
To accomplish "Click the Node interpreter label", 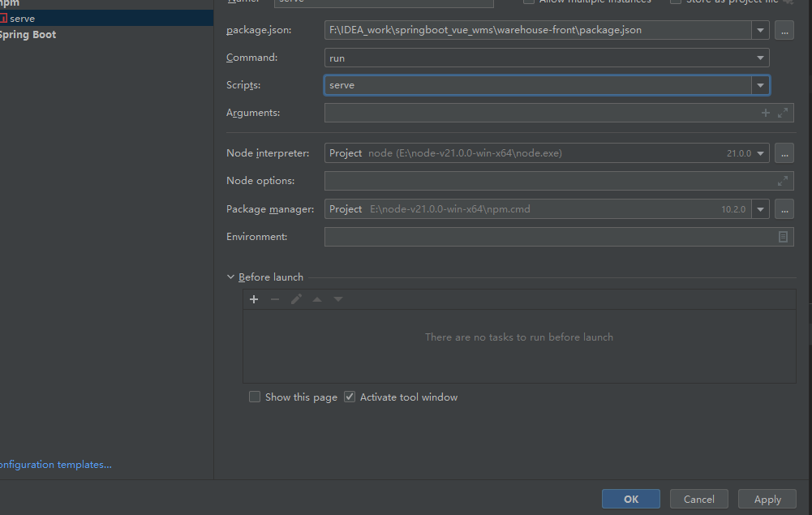I will (x=268, y=153).
